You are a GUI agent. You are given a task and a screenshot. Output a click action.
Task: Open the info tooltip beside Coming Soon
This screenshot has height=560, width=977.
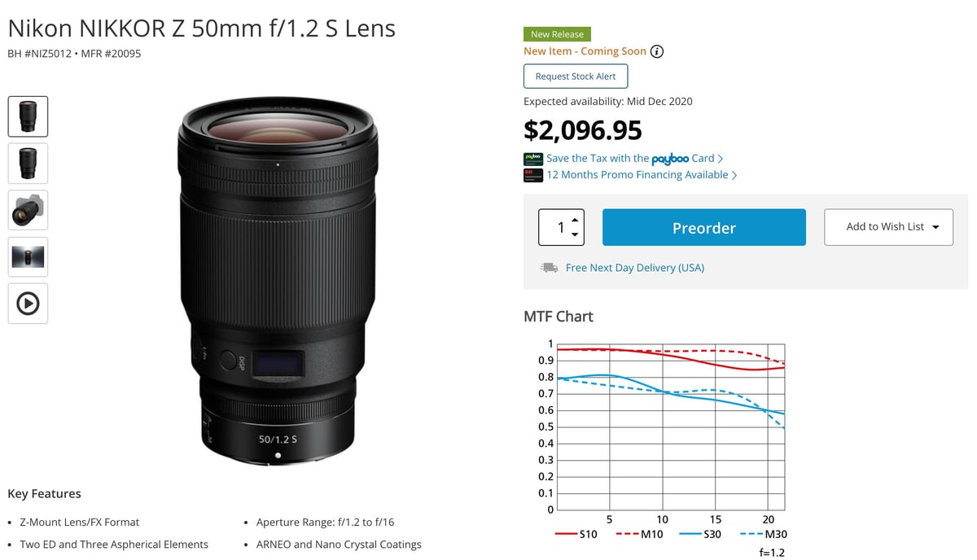(x=657, y=50)
